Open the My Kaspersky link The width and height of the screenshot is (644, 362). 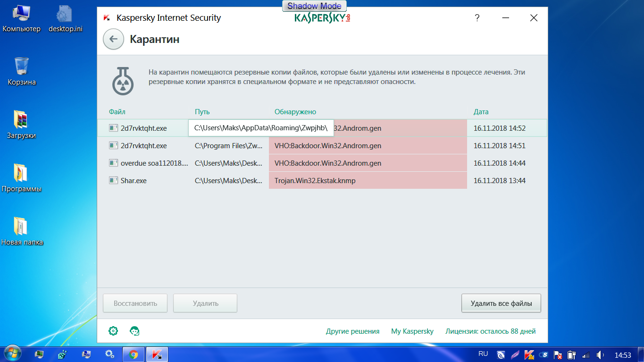(412, 331)
